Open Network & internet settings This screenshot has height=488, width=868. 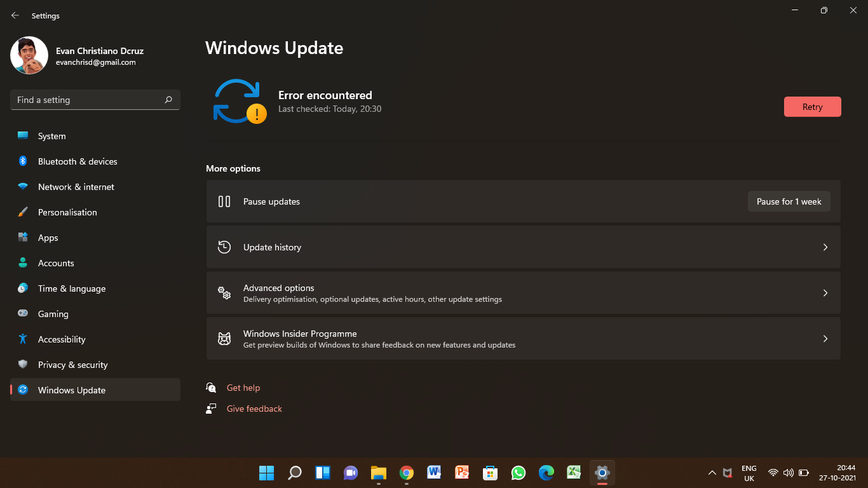(76, 186)
